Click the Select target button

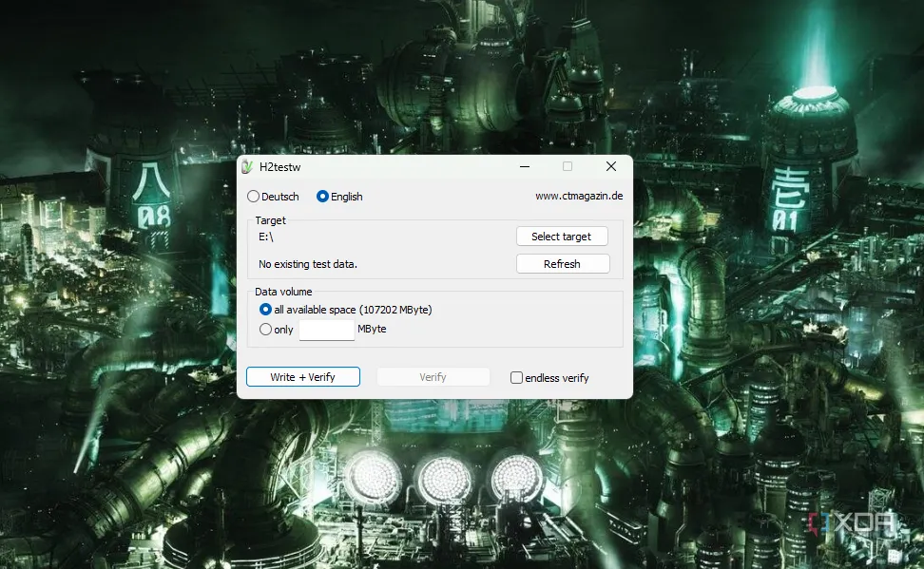(562, 237)
